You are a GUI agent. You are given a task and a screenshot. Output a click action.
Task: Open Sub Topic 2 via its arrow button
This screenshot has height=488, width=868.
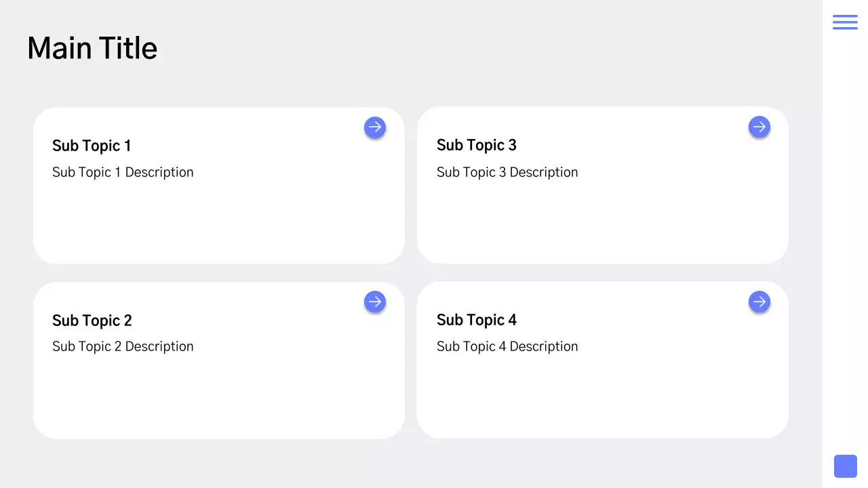pyautogui.click(x=375, y=302)
